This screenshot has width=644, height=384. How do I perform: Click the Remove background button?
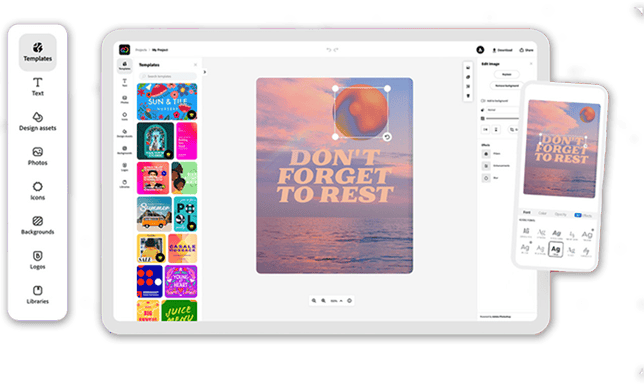coord(507,86)
